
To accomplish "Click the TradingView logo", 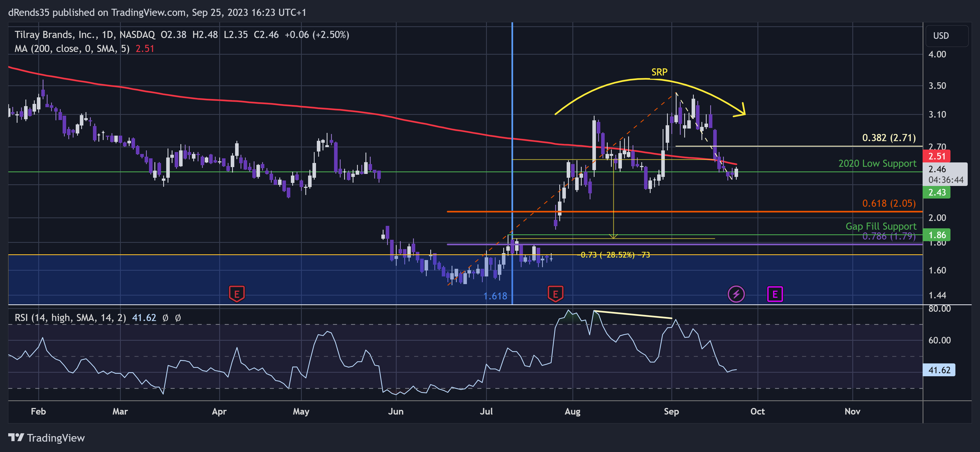I will (46, 438).
